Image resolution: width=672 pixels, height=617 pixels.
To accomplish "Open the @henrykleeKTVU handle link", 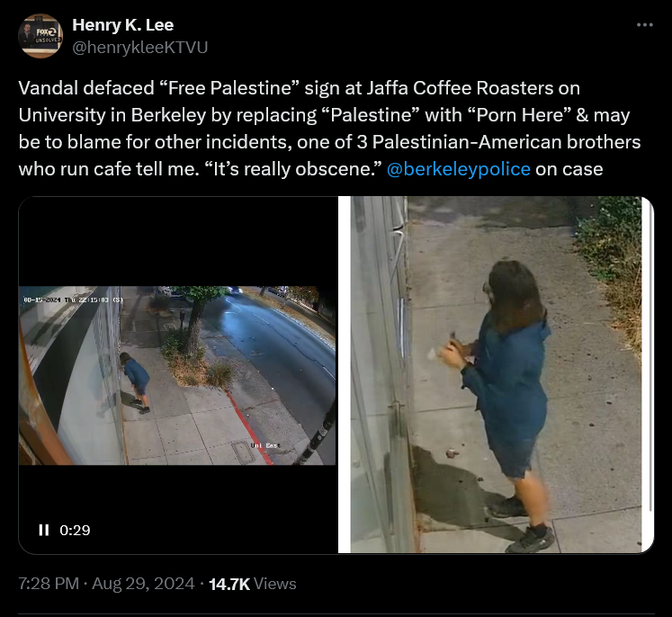I will point(139,48).
